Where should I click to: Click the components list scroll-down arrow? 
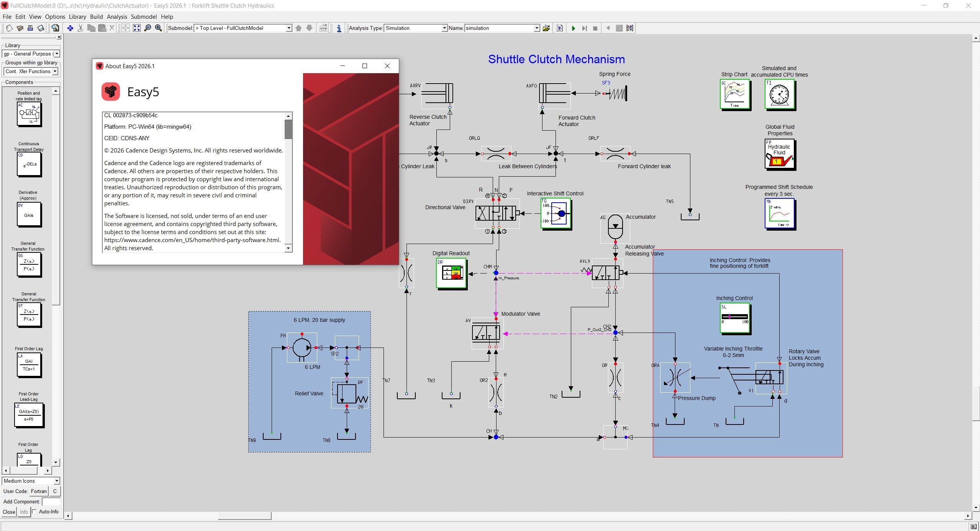(56, 462)
